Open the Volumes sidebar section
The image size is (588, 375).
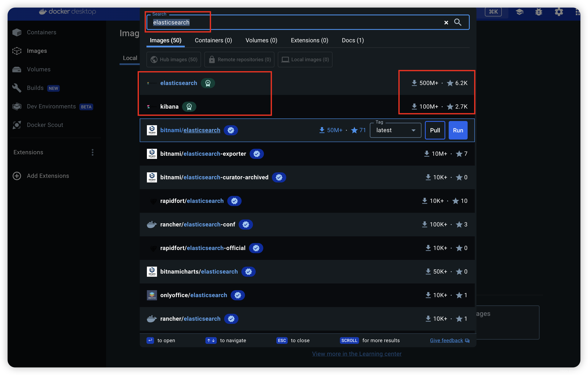pyautogui.click(x=38, y=69)
